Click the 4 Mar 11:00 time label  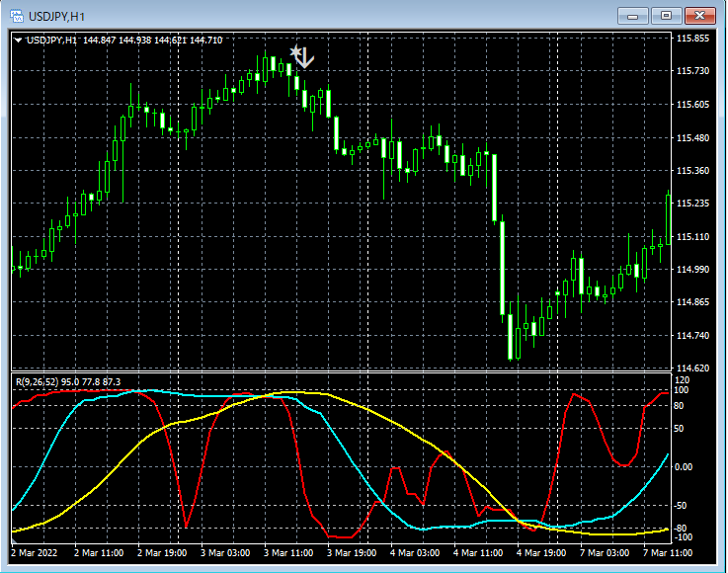(478, 553)
